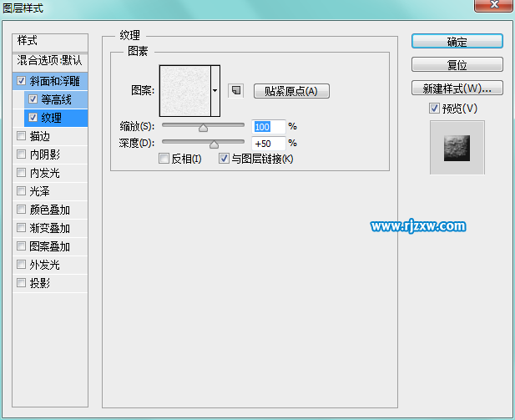Open 混合选项:默认 blending options
515x420 pixels.
[50, 61]
